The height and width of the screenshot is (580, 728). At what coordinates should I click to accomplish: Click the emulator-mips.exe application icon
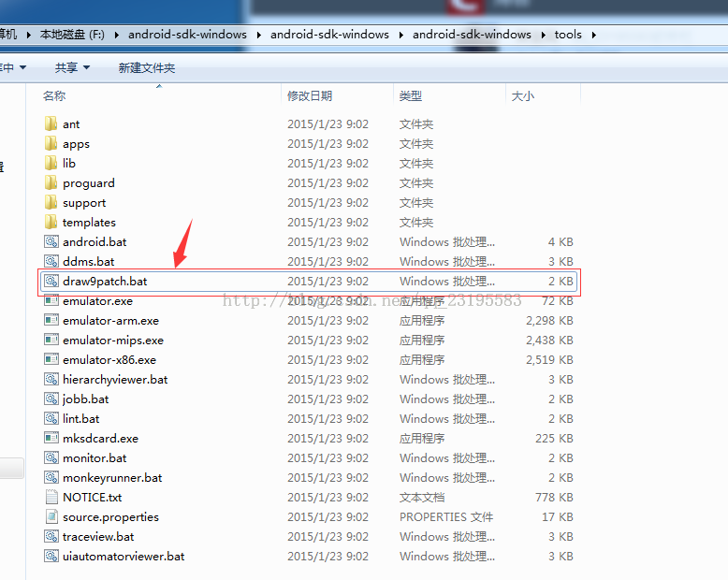pyautogui.click(x=51, y=340)
